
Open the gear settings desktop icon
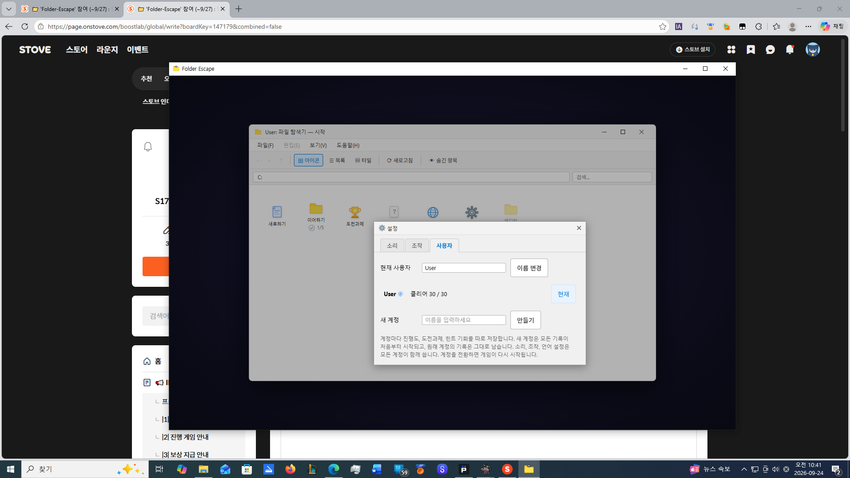tap(472, 212)
